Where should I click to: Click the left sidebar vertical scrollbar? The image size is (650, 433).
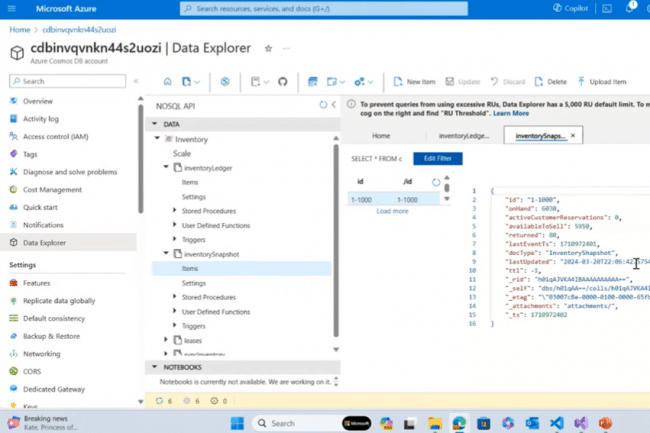tap(141, 160)
